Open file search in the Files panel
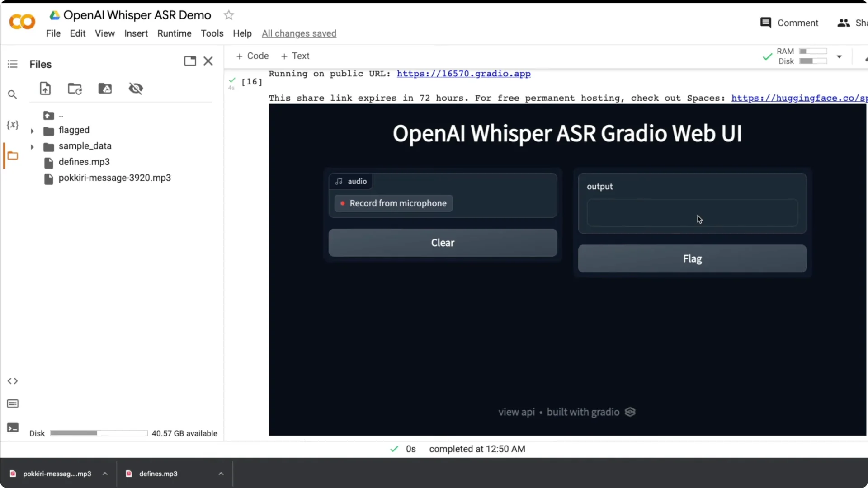868x488 pixels. 12,94
